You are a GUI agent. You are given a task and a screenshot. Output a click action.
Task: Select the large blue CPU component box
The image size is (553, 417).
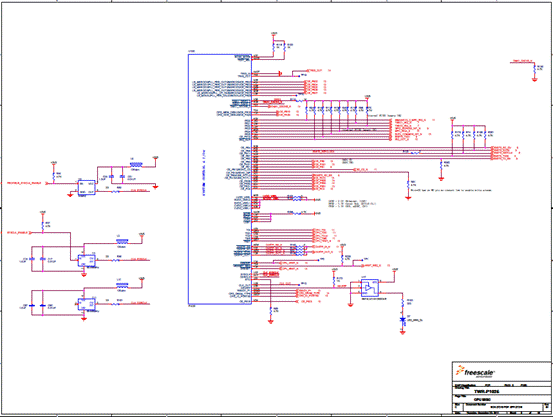(x=220, y=179)
